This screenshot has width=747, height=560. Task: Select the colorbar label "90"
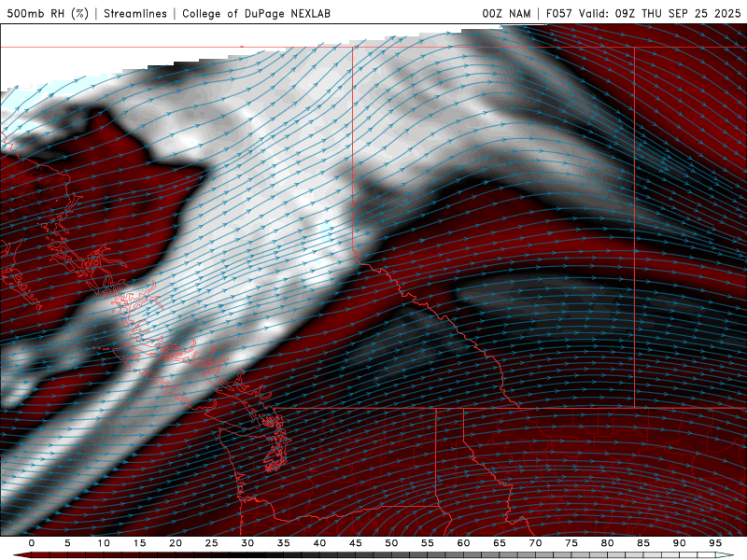point(679,543)
